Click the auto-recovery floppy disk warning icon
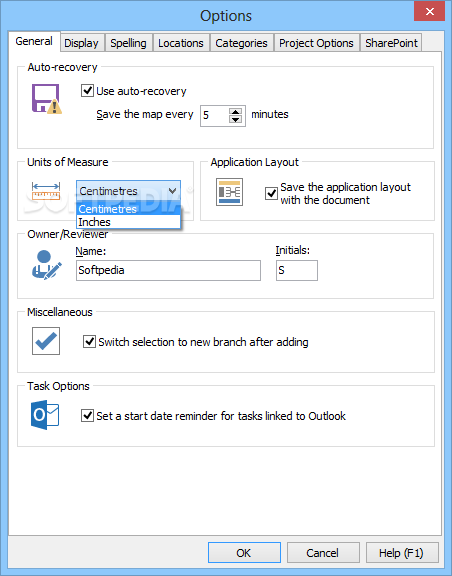Screen dimensions: 452x576 pyautogui.click(x=46, y=98)
